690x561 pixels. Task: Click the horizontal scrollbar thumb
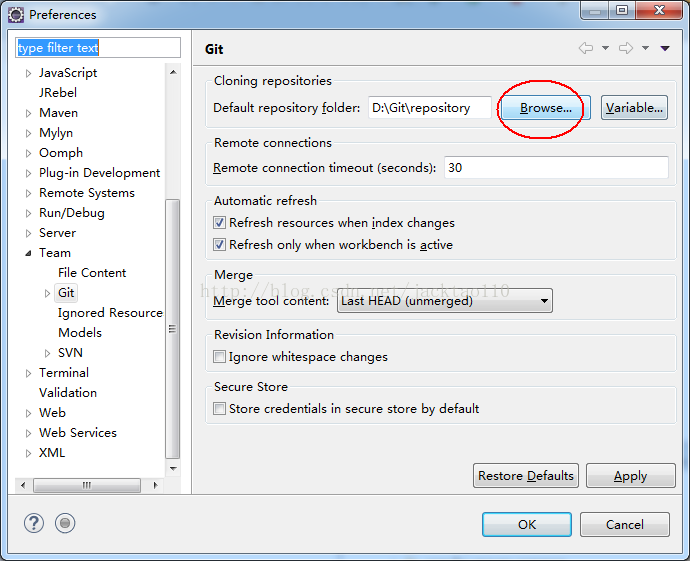pos(87,485)
